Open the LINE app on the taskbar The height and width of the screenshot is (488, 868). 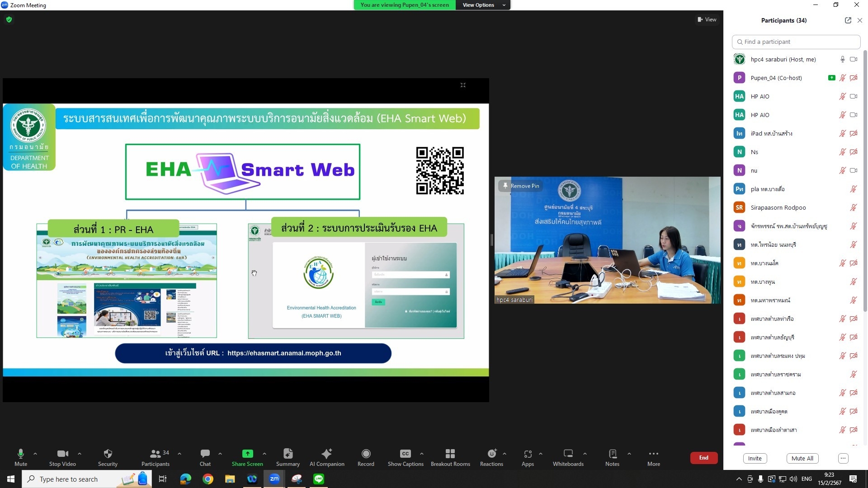pyautogui.click(x=319, y=479)
